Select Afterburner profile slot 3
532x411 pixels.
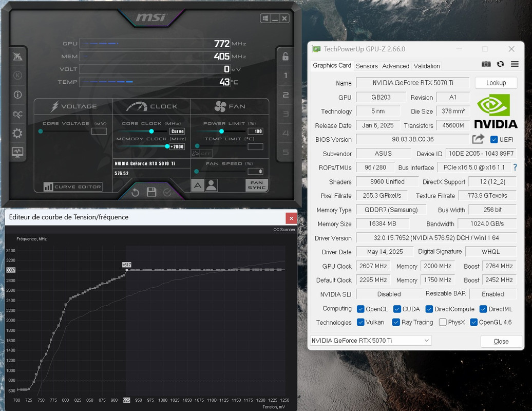click(286, 114)
